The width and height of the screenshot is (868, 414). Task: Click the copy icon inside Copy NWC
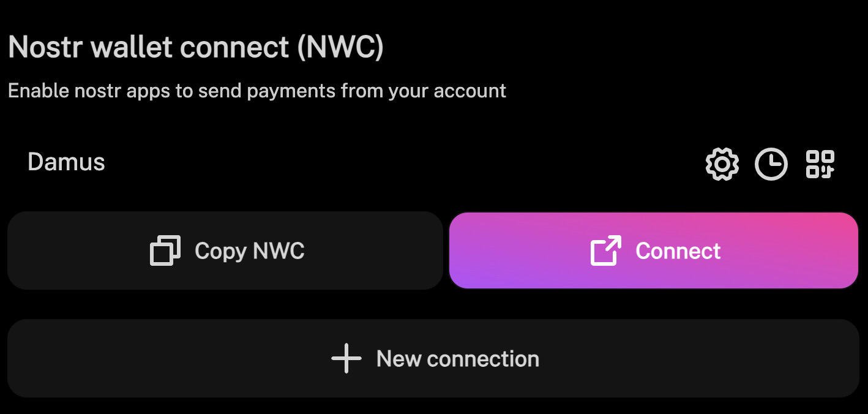click(x=165, y=250)
